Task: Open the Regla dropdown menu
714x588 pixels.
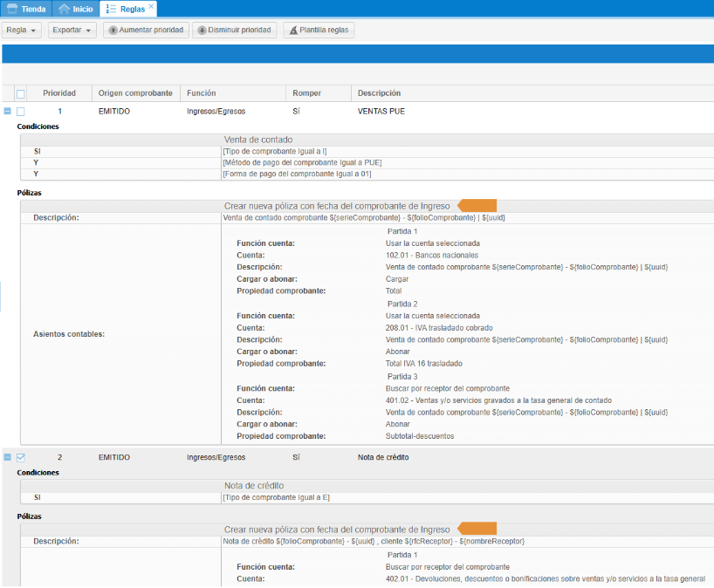Action: (22, 31)
